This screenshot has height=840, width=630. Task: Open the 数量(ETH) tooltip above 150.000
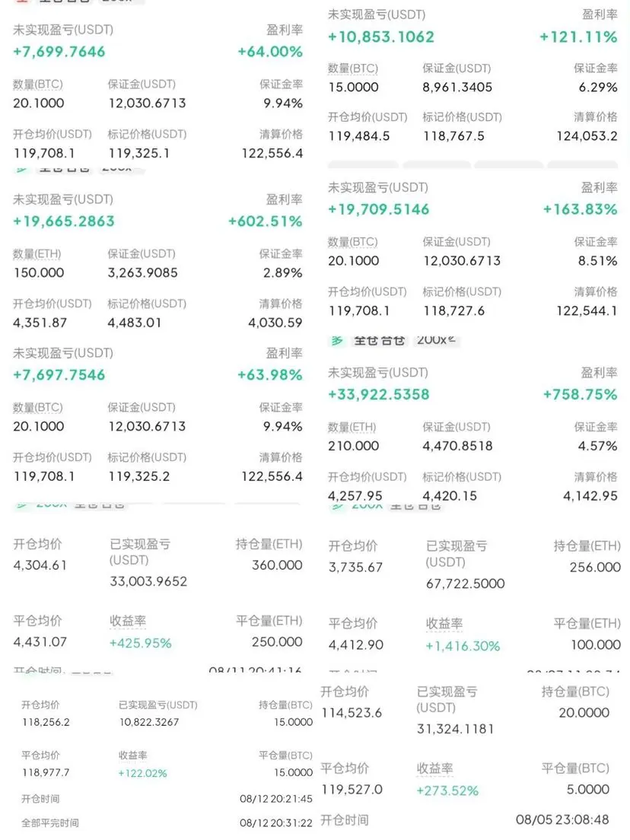(37, 254)
